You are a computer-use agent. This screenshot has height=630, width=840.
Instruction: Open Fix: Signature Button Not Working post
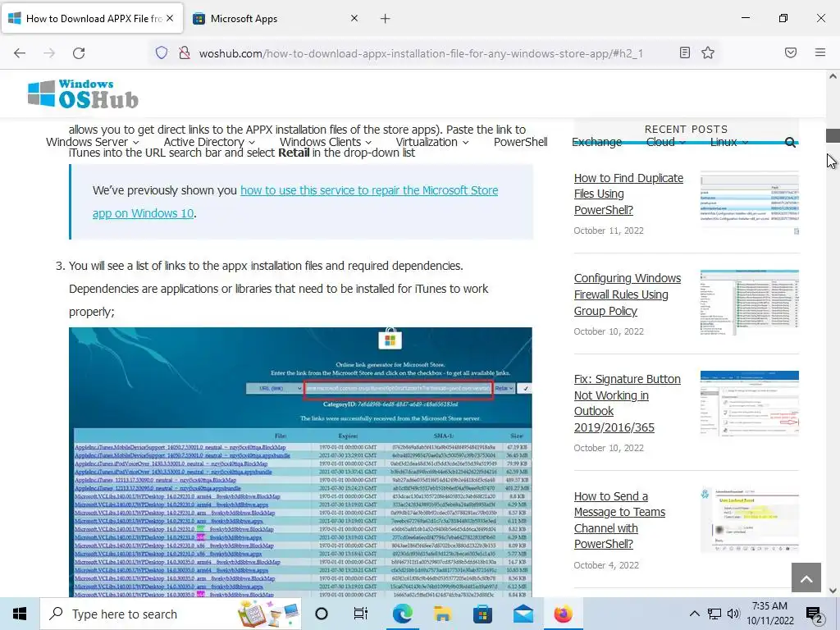pyautogui.click(x=628, y=404)
